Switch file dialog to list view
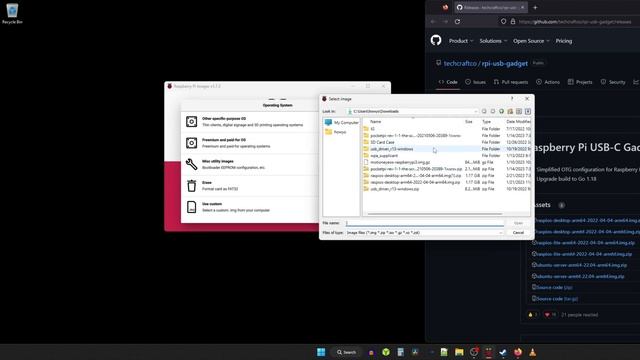Viewport: 640px width, 360px height. click(519, 111)
